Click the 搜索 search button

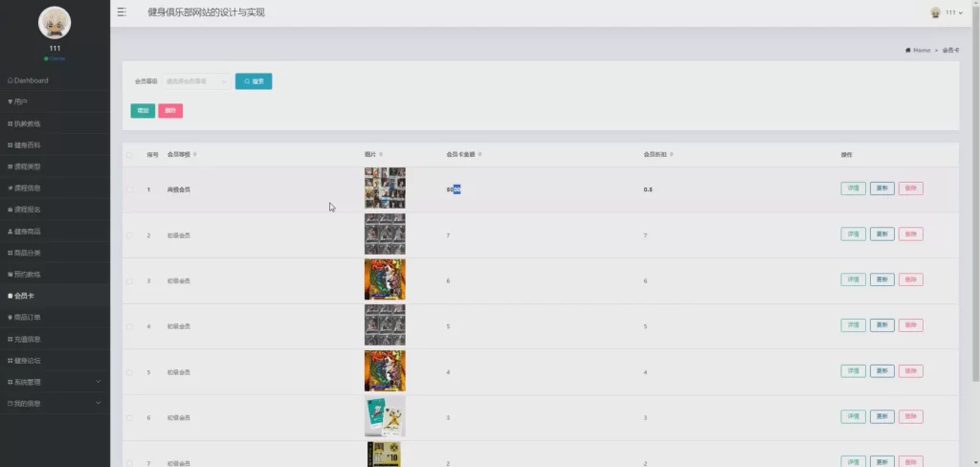pos(254,81)
